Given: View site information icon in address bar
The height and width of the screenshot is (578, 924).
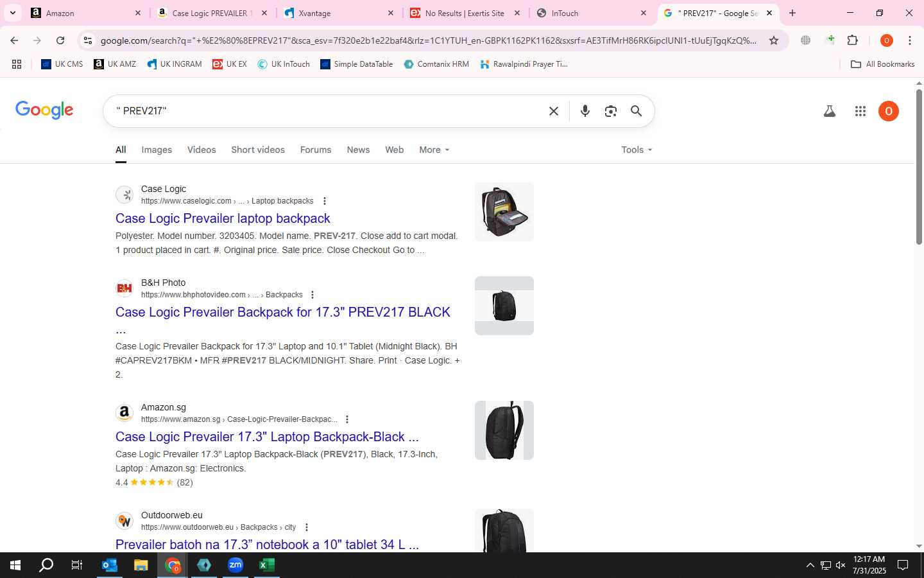Looking at the screenshot, I should (88, 40).
